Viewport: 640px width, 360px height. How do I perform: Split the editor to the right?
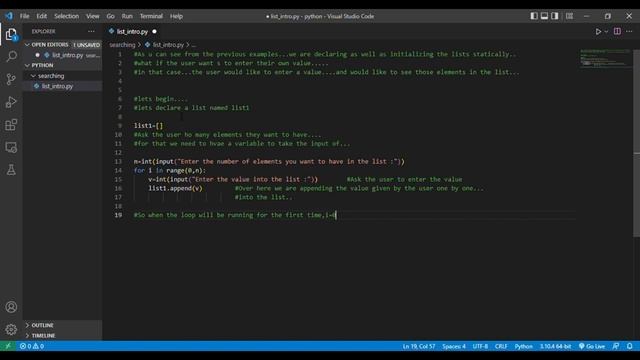coord(617,31)
